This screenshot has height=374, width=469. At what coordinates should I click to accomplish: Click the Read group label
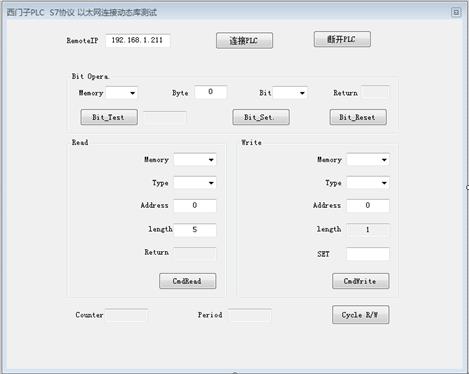coord(80,142)
